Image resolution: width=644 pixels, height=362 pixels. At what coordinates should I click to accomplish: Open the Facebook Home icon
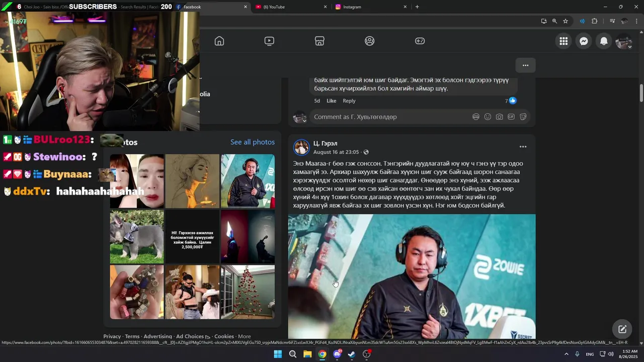[219, 41]
